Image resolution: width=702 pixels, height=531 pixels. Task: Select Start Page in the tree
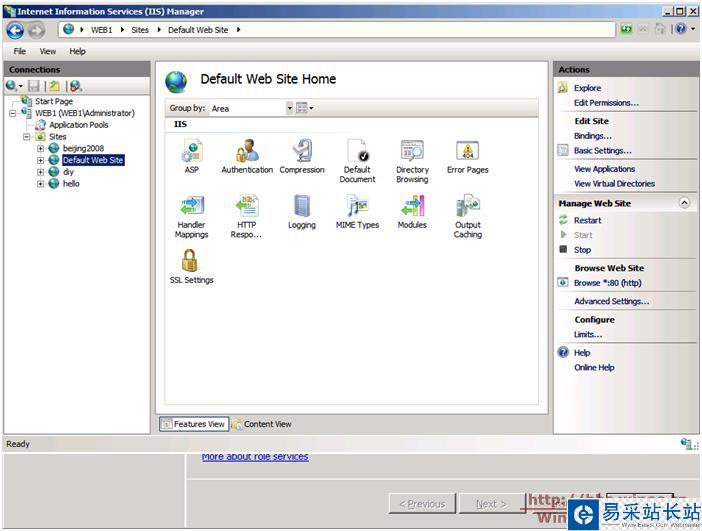[54, 102]
